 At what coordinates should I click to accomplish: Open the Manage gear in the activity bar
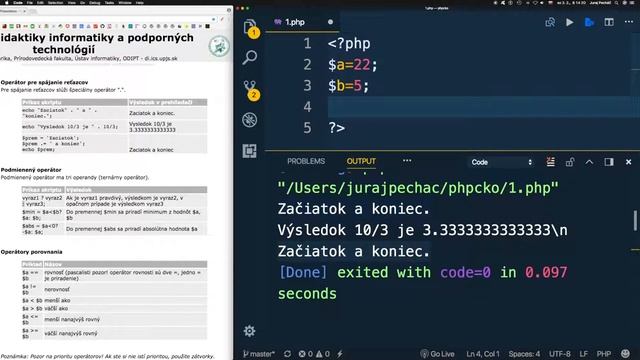click(249, 331)
